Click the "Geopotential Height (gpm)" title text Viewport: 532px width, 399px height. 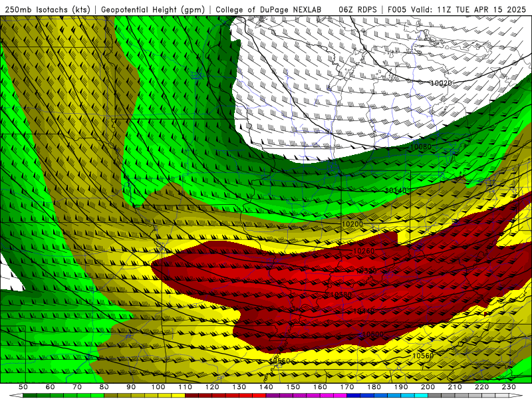click(x=153, y=10)
